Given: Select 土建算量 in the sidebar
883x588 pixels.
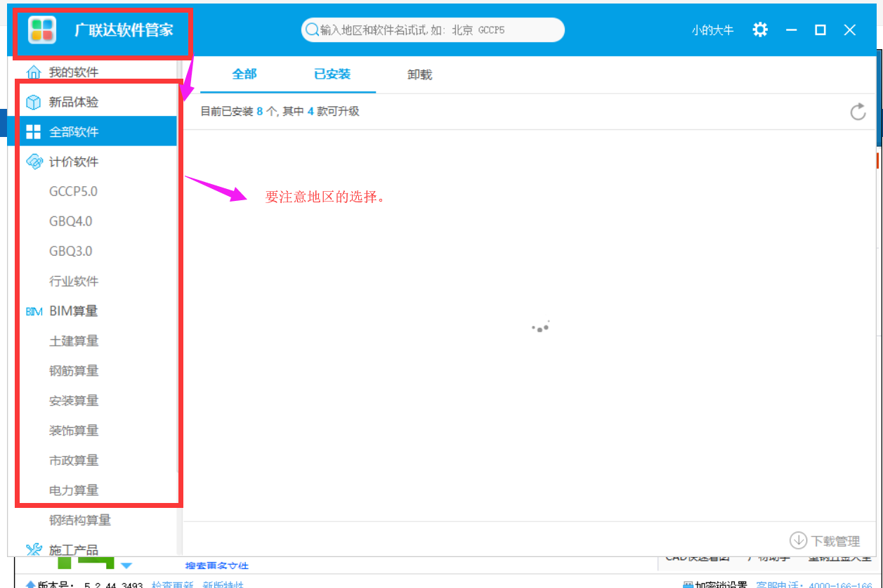Looking at the screenshot, I should pyautogui.click(x=74, y=341).
